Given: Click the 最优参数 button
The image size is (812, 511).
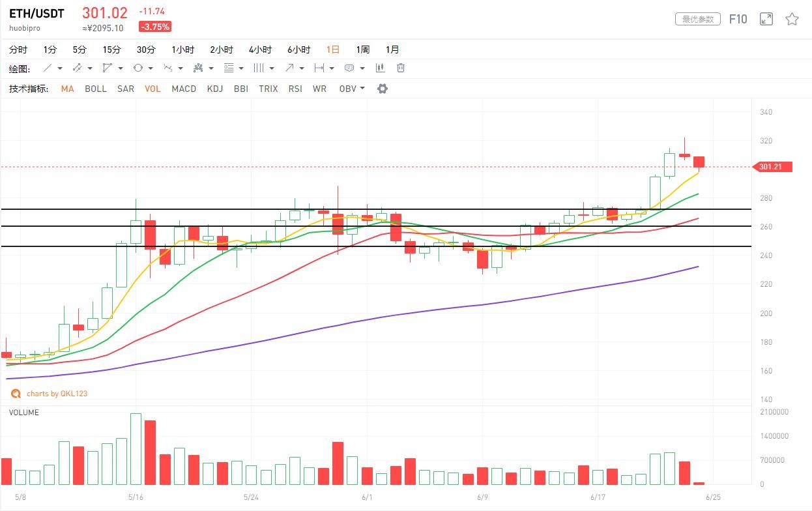Looking at the screenshot, I should pyautogui.click(x=697, y=20).
